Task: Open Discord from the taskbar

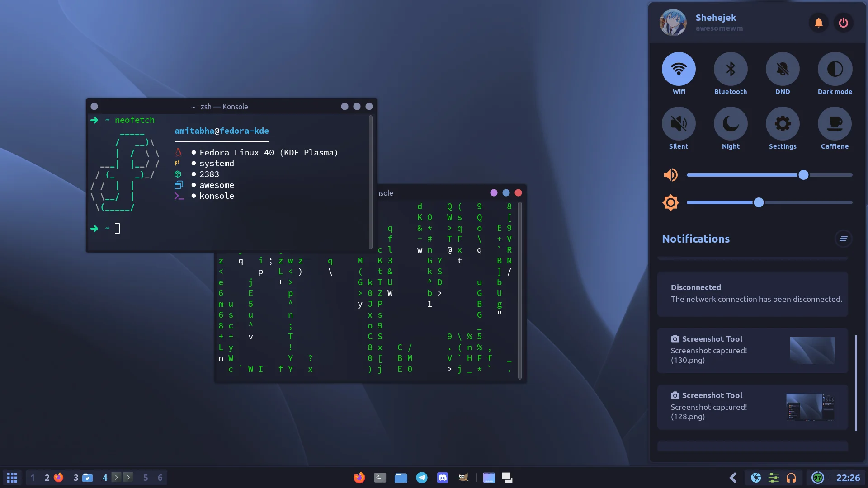Action: click(443, 477)
